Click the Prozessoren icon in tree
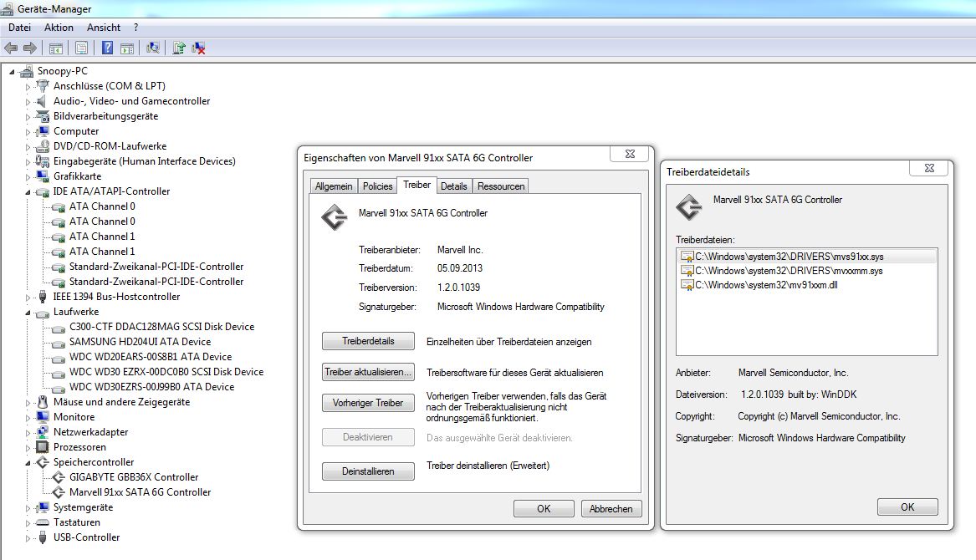Viewport: 976px width, 560px height. pyautogui.click(x=43, y=447)
